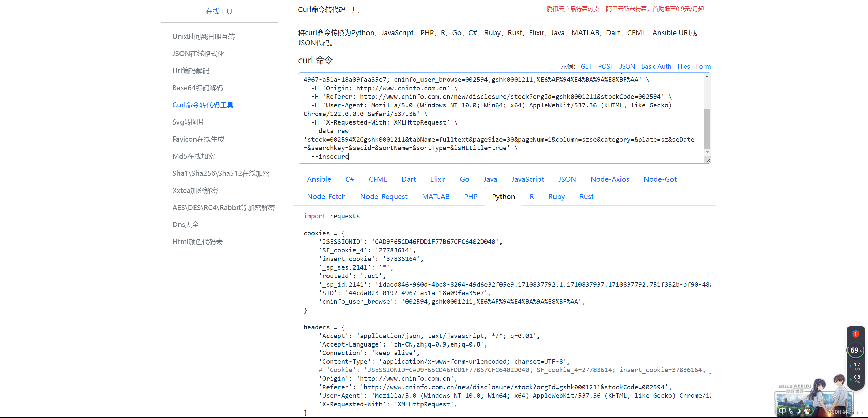The image size is (868, 418).
Task: Click the Python tab to view Python code
Action: (x=503, y=196)
